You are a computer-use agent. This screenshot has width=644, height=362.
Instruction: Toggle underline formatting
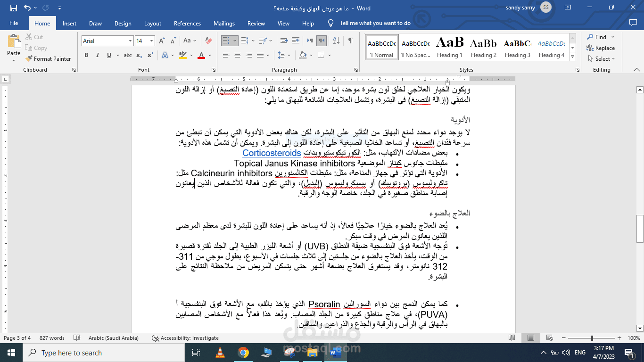pyautogui.click(x=109, y=55)
